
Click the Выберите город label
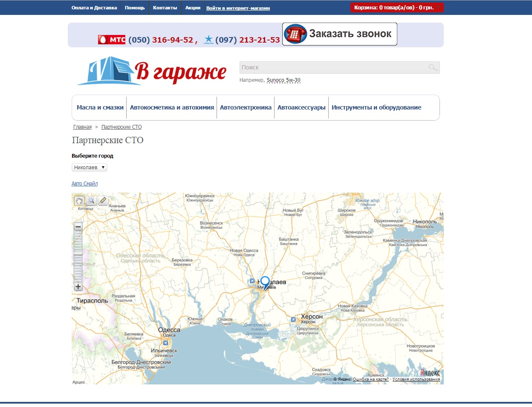[93, 156]
